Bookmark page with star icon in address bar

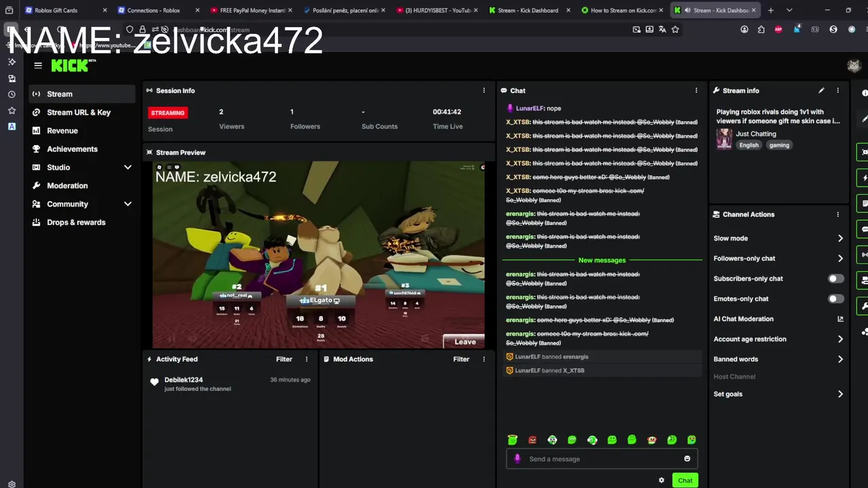675,29
